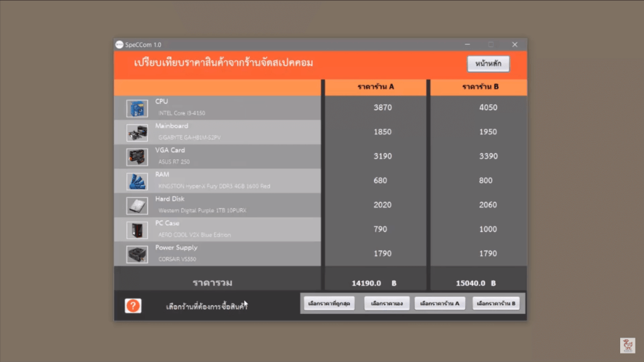
Task: Click shop B PC Case price 1000
Action: (488, 230)
